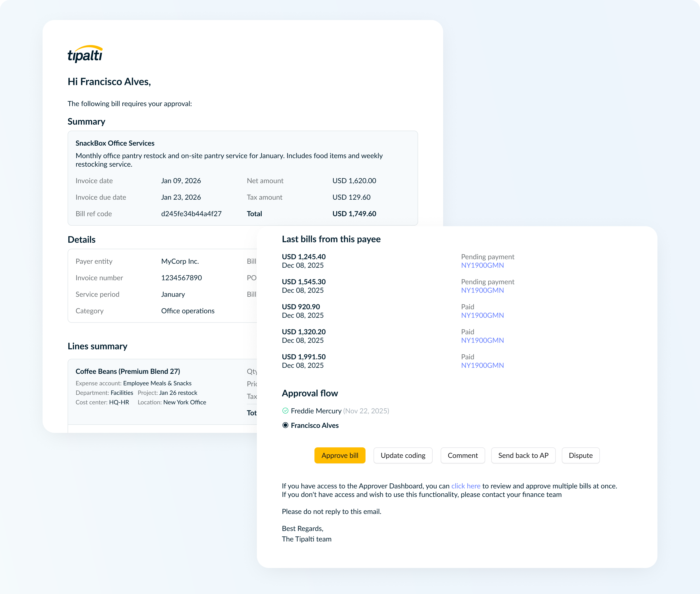Viewport: 700px width, 594px height.
Task: Click the Approval flow heading
Action: click(x=310, y=393)
